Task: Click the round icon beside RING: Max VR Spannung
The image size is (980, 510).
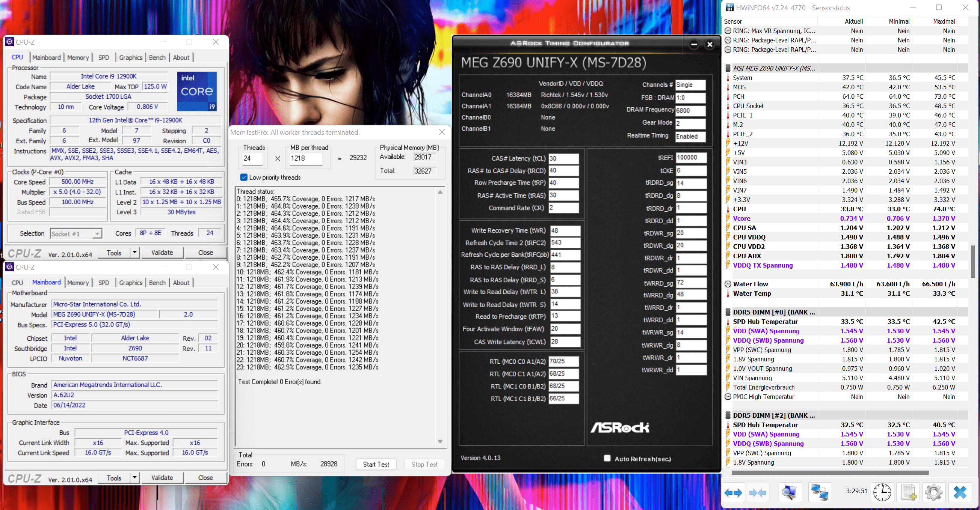Action: click(728, 31)
